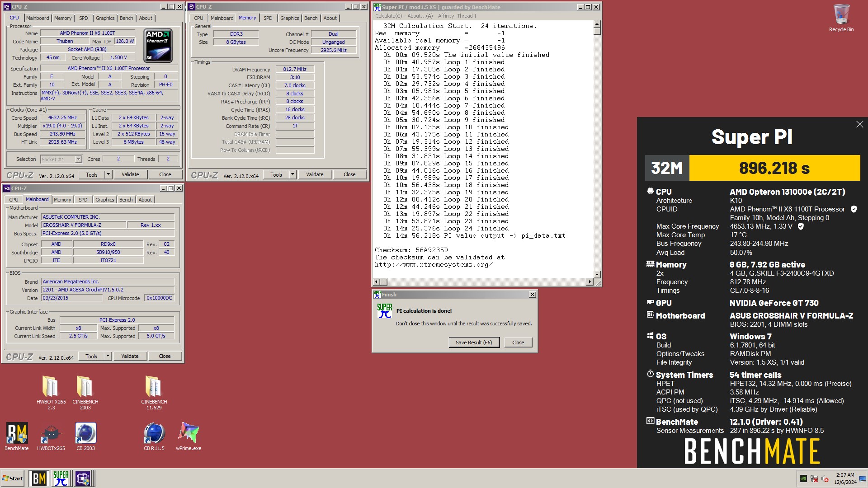The image size is (868, 488).
Task: Click Super PI vertical scrollbar down arrow
Action: [597, 274]
